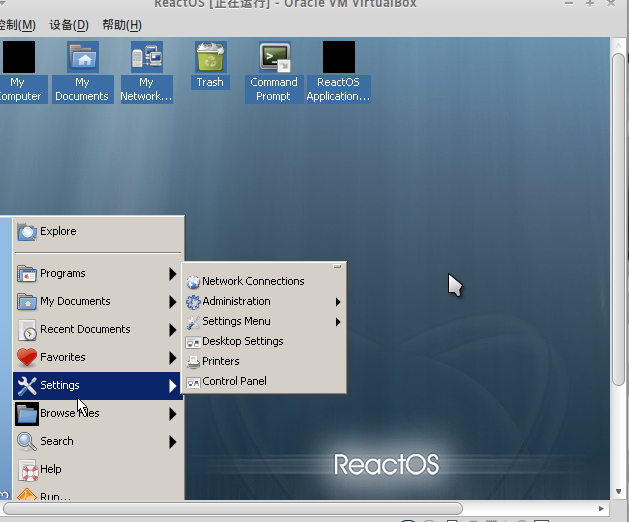Select the Control Panel menu entry
The image size is (629, 522).
pyautogui.click(x=264, y=381)
